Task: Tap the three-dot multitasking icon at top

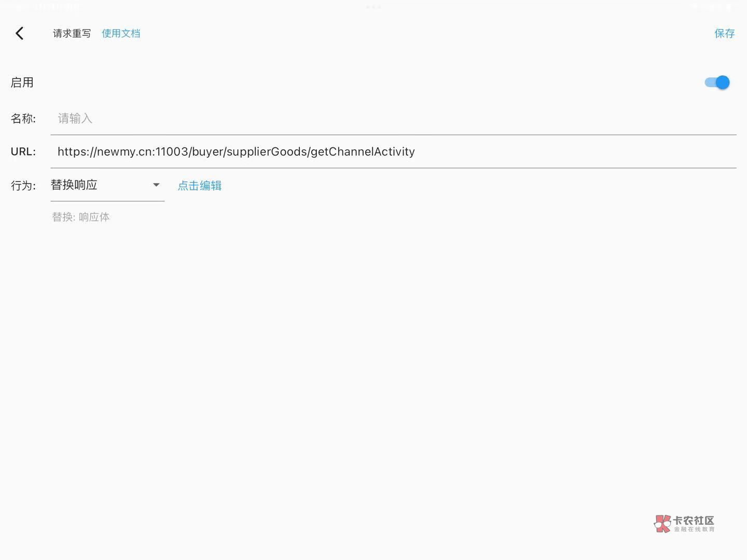Action: coord(374,7)
